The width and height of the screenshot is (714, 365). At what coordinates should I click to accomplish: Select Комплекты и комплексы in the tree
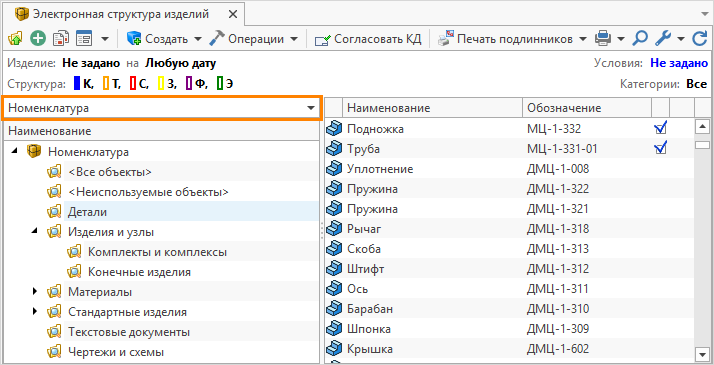pyautogui.click(x=157, y=252)
